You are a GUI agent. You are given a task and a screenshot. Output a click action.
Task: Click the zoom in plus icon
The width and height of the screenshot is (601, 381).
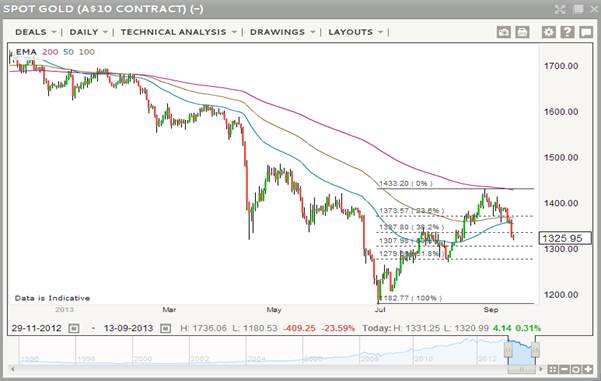[588, 370]
